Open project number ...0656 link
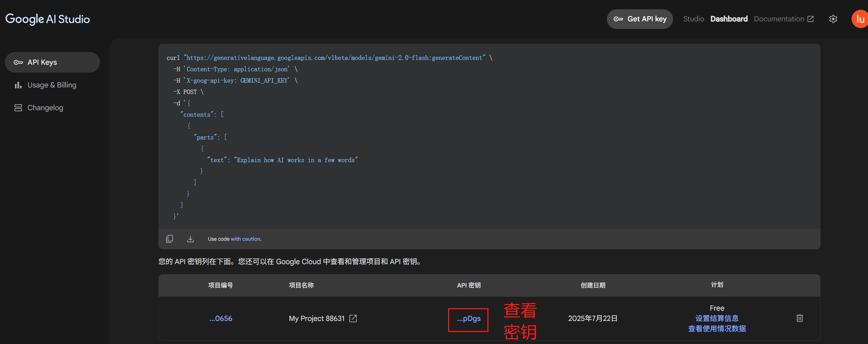 [x=221, y=319]
